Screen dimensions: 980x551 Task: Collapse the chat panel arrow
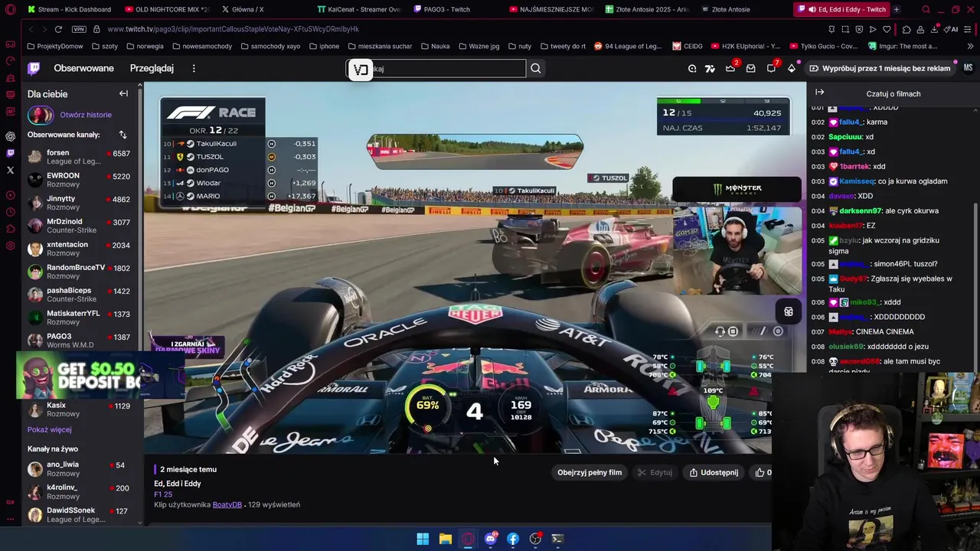point(819,93)
